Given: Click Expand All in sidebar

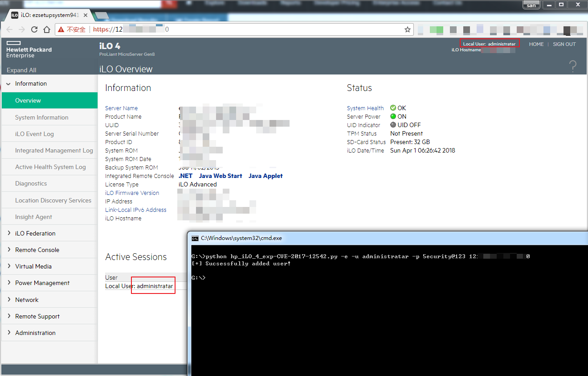Looking at the screenshot, I should coord(21,70).
